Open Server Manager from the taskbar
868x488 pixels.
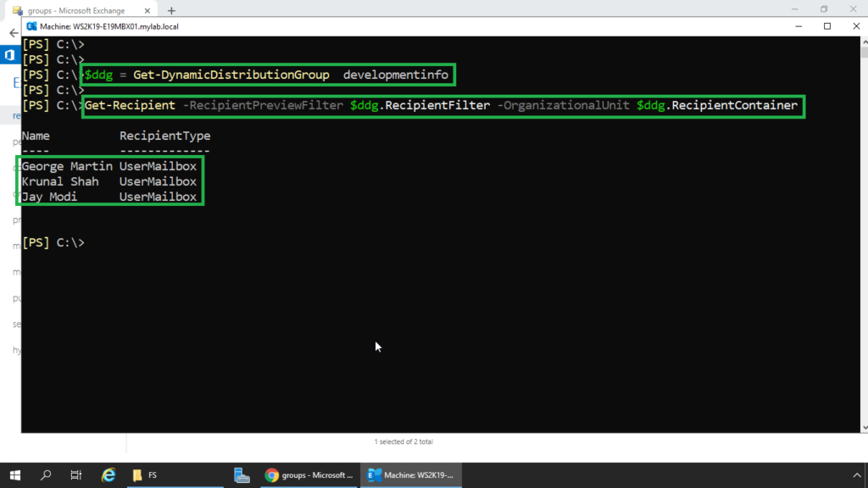click(242, 475)
